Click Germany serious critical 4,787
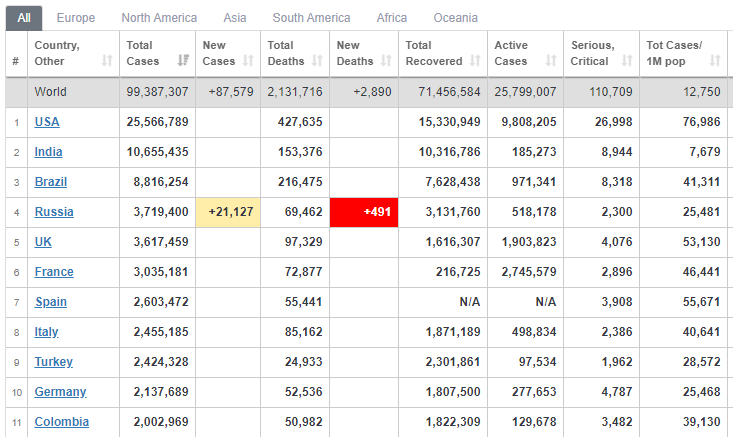Viewport: 733px width, 437px height. coord(617,392)
